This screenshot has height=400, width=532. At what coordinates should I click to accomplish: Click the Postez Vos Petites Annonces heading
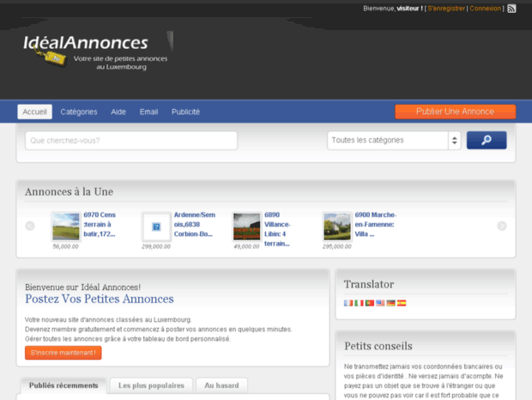pos(100,299)
